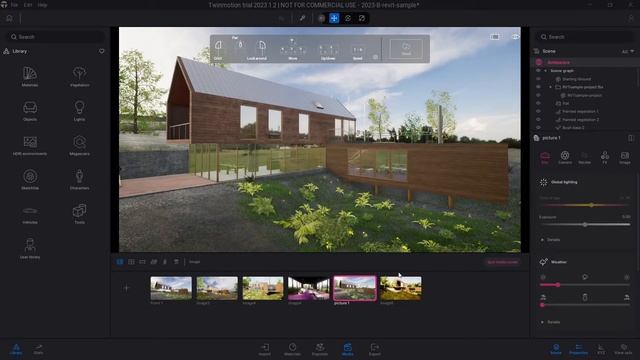
Task: Toggle visibility of Painted vegetation 1
Action: (x=538, y=111)
